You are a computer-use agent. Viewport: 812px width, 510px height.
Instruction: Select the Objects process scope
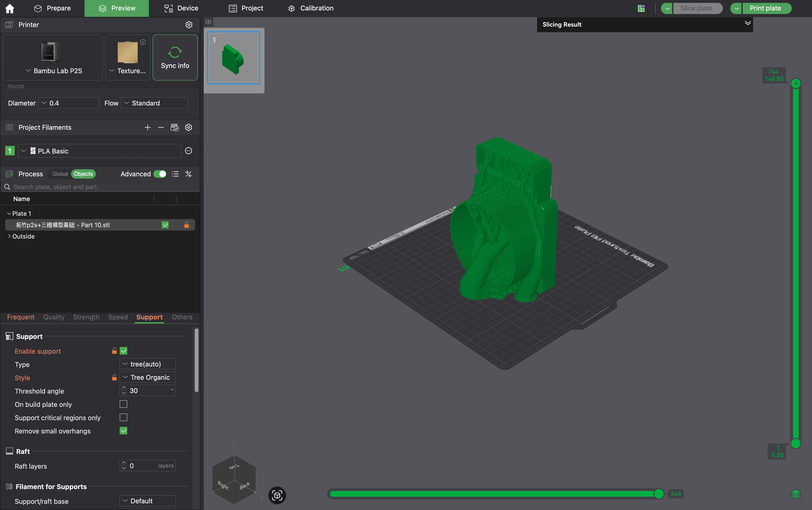pyautogui.click(x=83, y=174)
